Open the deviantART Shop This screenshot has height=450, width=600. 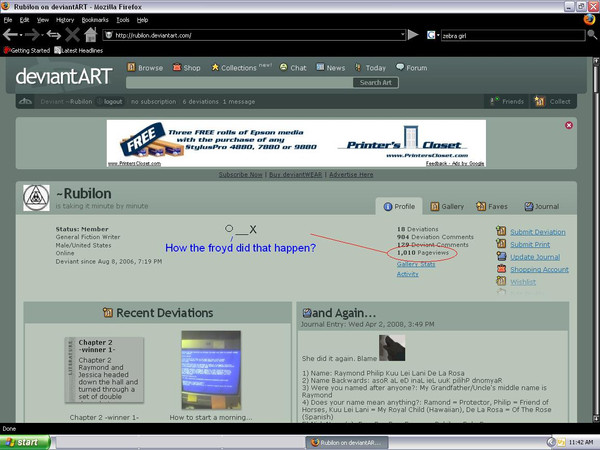coord(186,68)
